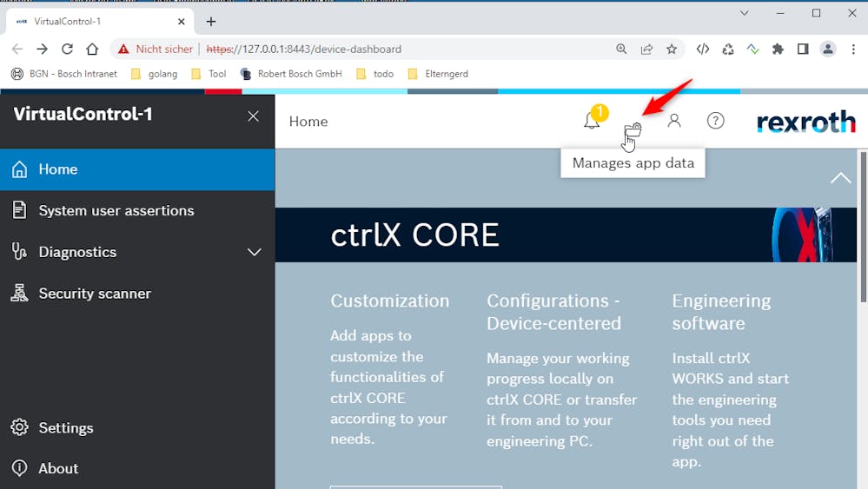Click the Configurations - Device-centered heading
Viewport: 868px width, 489px height.
pyautogui.click(x=553, y=312)
